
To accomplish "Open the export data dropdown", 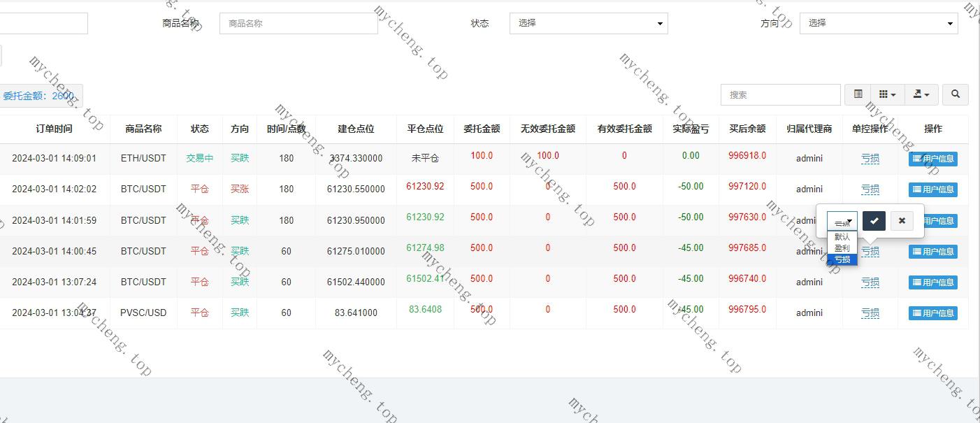I will (921, 94).
